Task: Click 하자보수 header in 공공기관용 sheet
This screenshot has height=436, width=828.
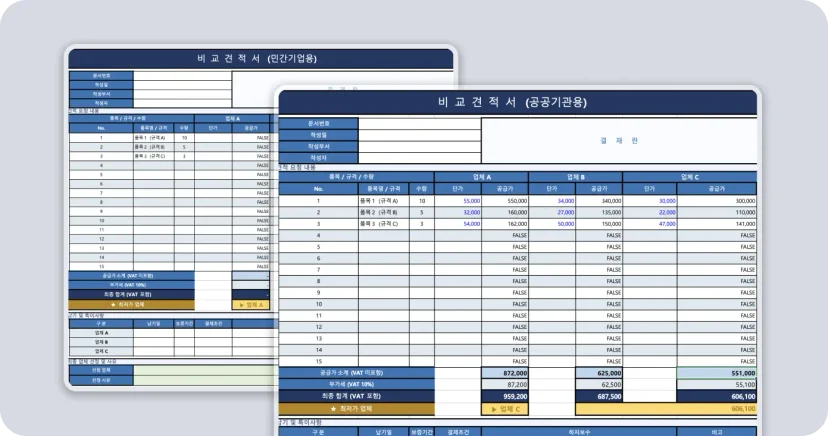Action: click(x=579, y=432)
